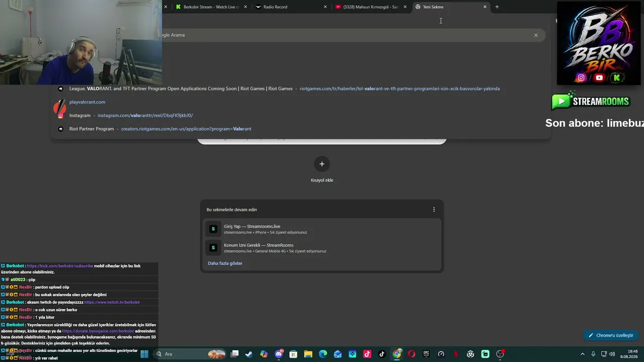This screenshot has height=362, width=644.
Task: Clear the address bar text
Action: pos(536,35)
